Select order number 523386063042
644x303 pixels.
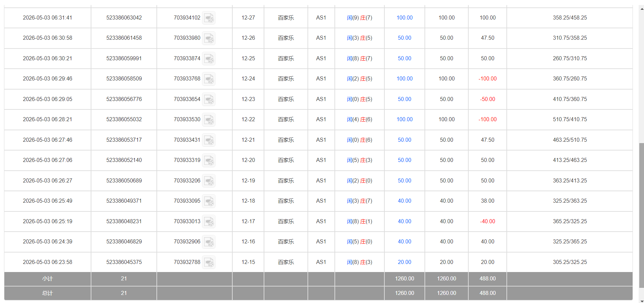pos(124,18)
